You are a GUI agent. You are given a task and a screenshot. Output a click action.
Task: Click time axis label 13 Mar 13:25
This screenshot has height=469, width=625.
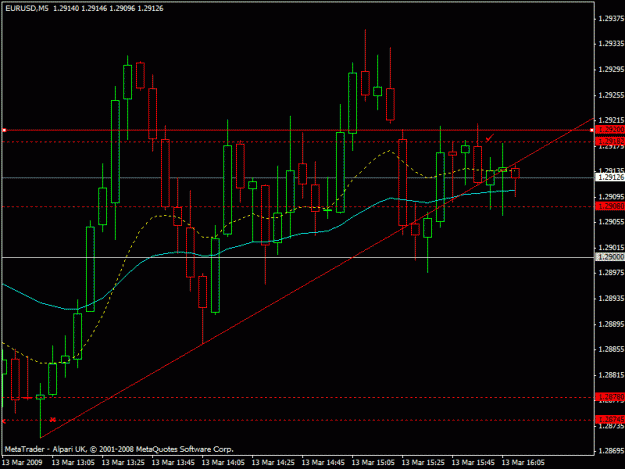pos(123,463)
